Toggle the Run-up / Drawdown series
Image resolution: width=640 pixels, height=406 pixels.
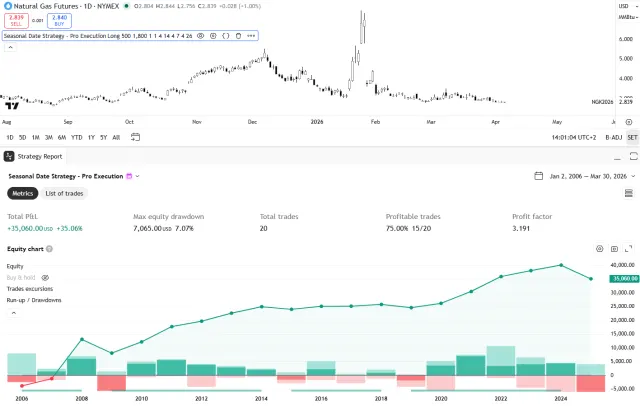[34, 300]
